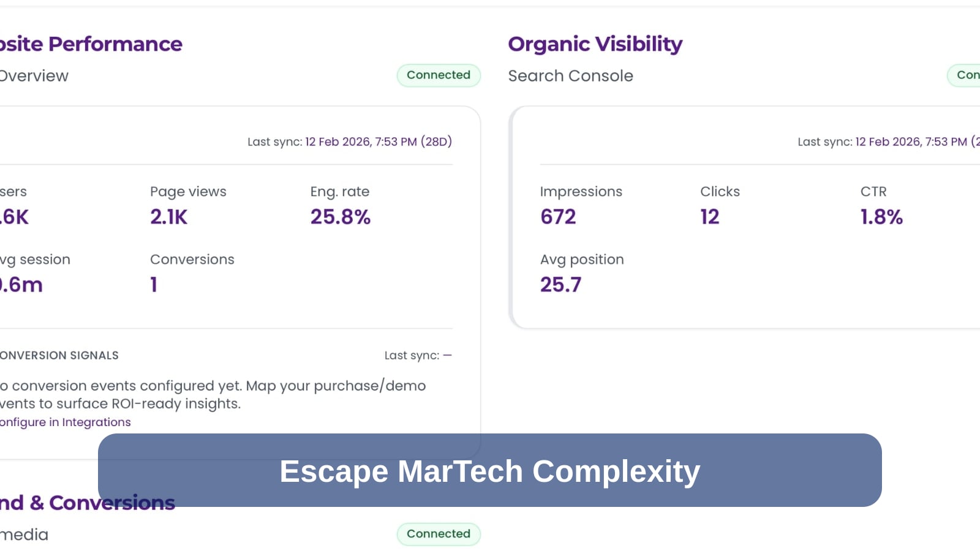Screen dimensions: 980x551
Task: Select the Impressions 672 metric
Action: tap(558, 217)
